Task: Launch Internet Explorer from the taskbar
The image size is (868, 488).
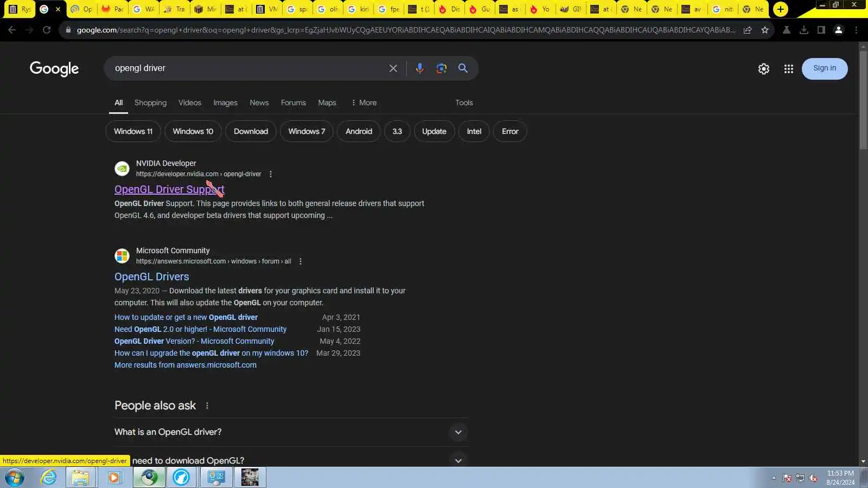Action: click(49, 478)
